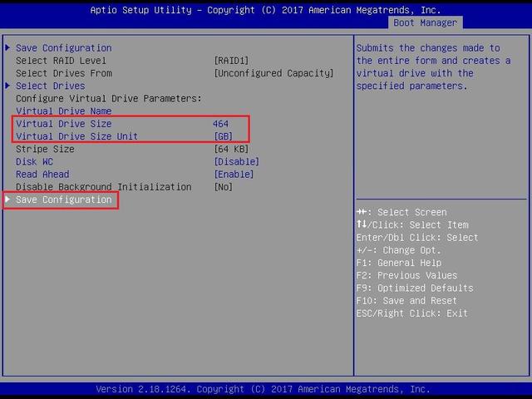
Task: Edit the Virtual Drive Size value 464
Action: point(220,124)
